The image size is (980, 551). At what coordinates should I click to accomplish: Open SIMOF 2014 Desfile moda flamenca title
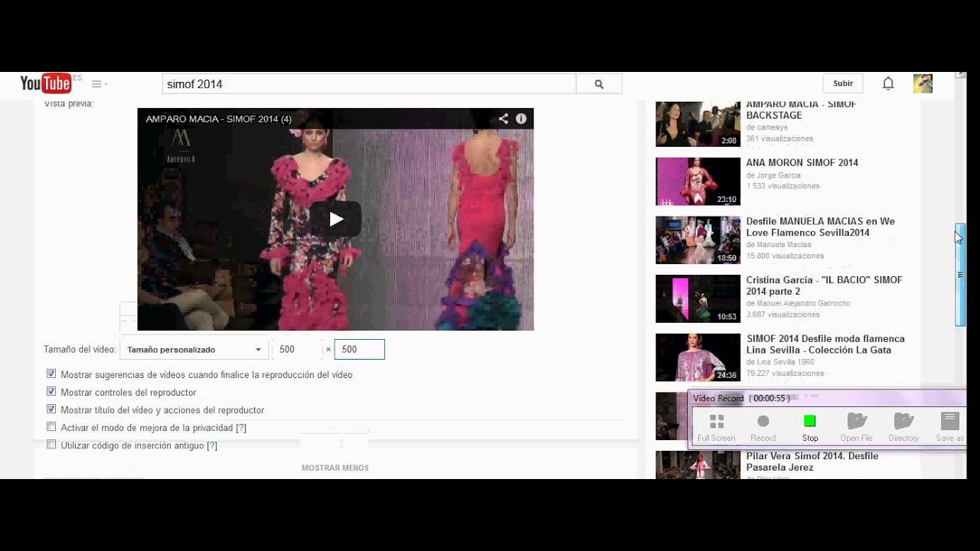click(x=825, y=344)
